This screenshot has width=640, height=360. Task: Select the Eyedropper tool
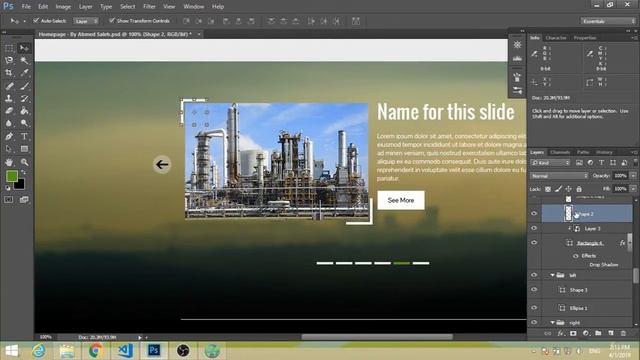pyautogui.click(x=24, y=73)
